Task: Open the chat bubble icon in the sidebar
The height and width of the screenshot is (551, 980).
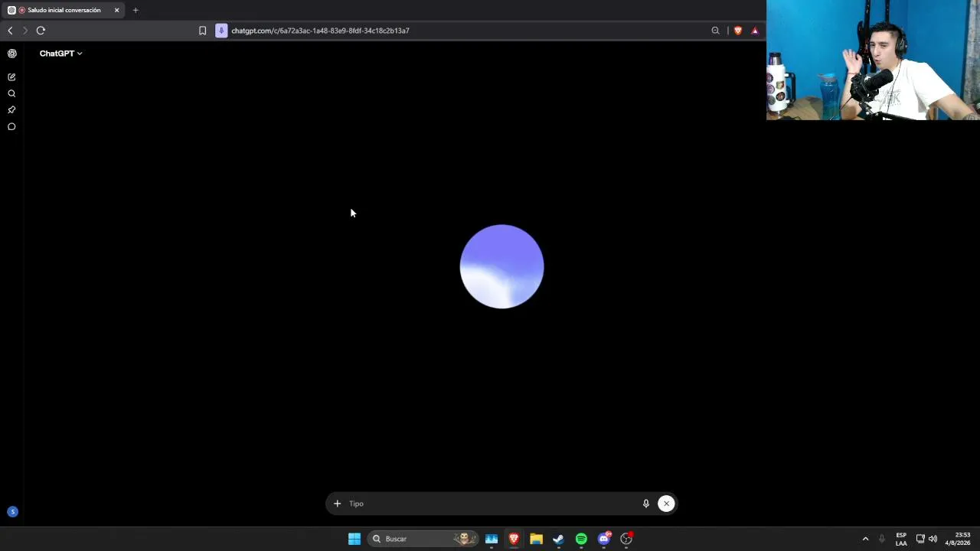Action: tap(11, 127)
